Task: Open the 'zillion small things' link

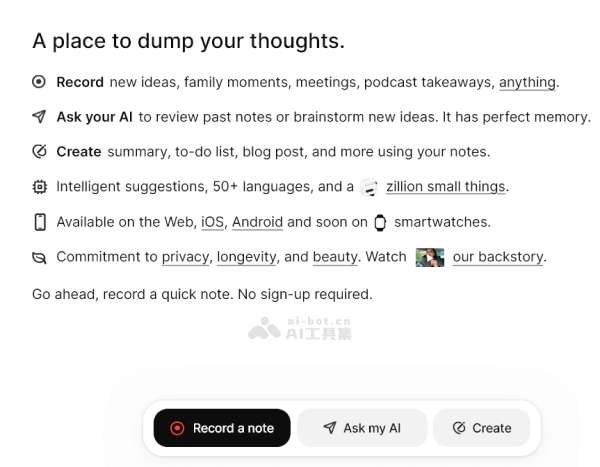Action: pos(446,187)
